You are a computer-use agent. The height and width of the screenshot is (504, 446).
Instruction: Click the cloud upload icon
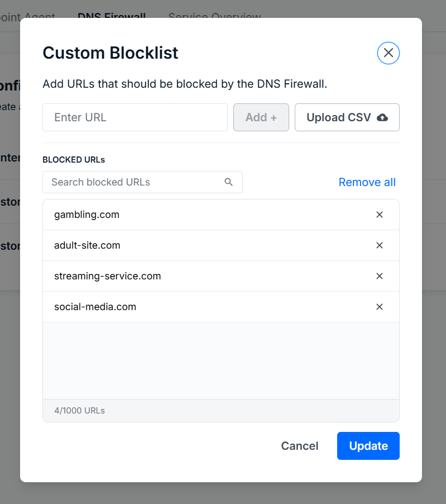382,118
